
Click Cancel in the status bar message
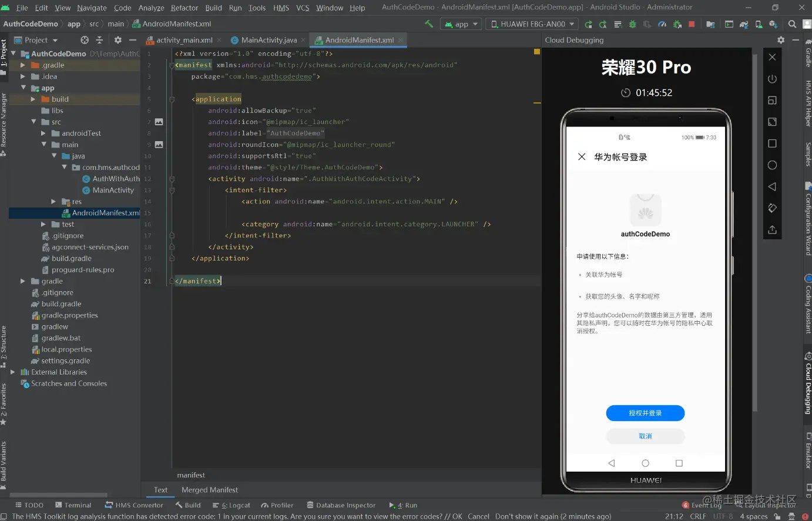[478, 516]
